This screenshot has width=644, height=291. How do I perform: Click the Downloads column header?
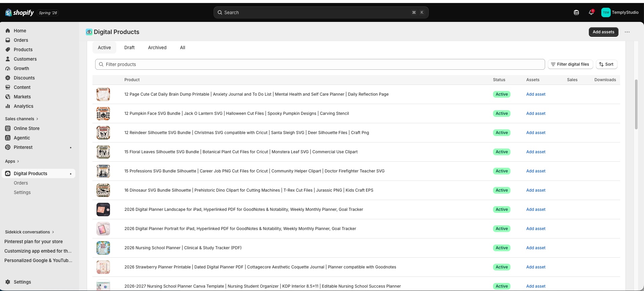[605, 80]
